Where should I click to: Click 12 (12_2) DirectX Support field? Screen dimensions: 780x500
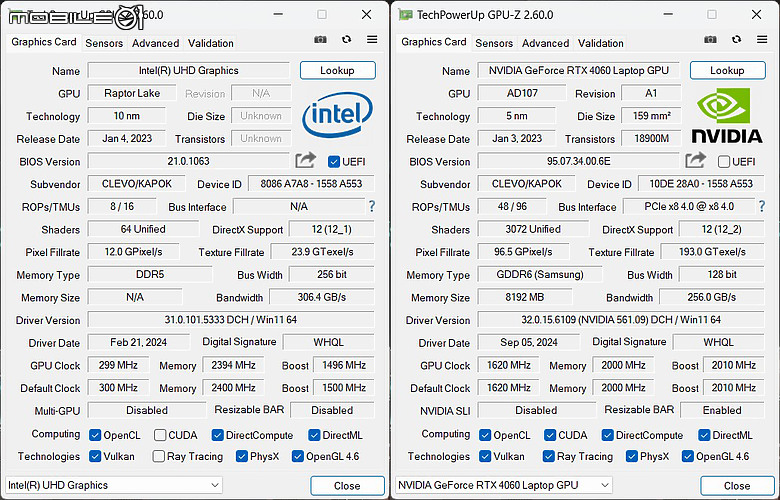[722, 229]
